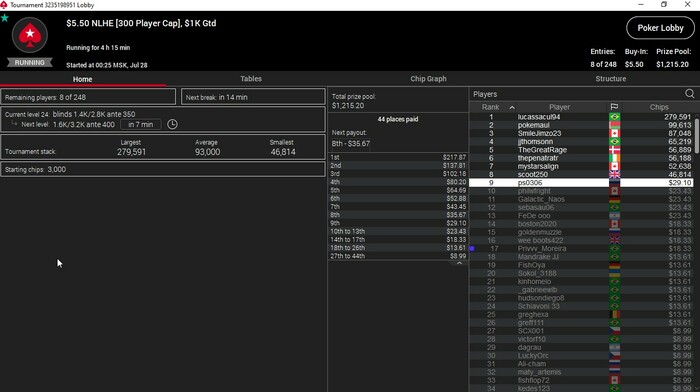Select player scoot250 row
The height and width of the screenshot is (392, 700).
[x=582, y=175]
